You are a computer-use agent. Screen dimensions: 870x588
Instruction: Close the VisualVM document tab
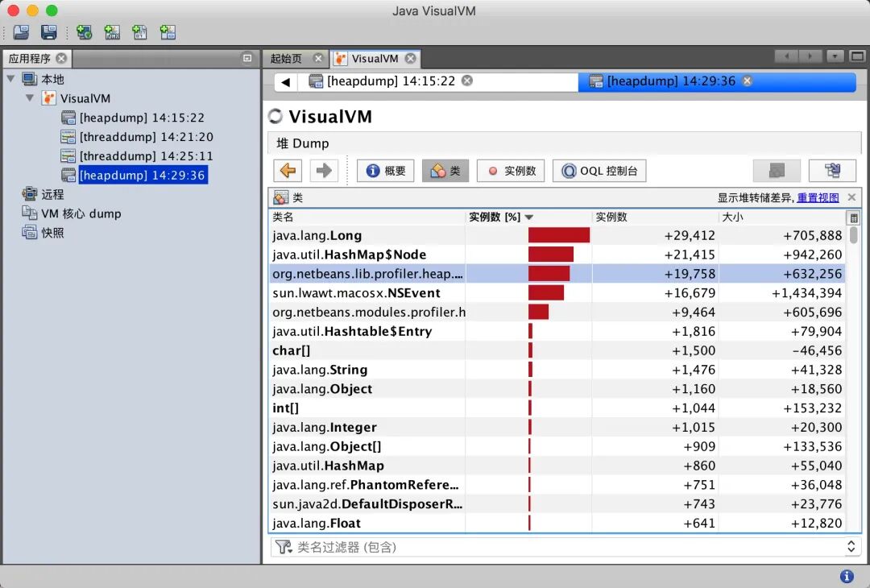point(411,58)
